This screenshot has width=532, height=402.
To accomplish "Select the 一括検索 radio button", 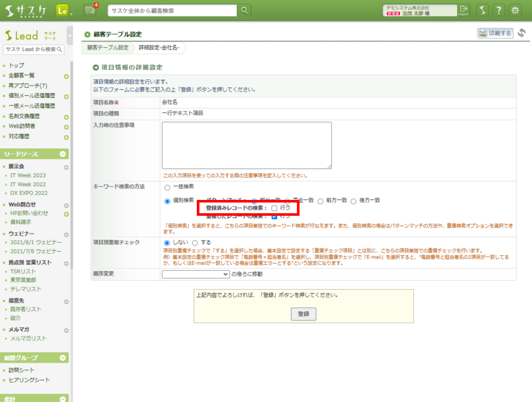I will click(167, 187).
